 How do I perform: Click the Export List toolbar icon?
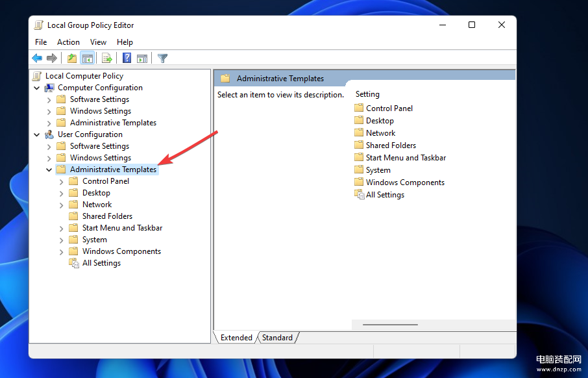107,58
